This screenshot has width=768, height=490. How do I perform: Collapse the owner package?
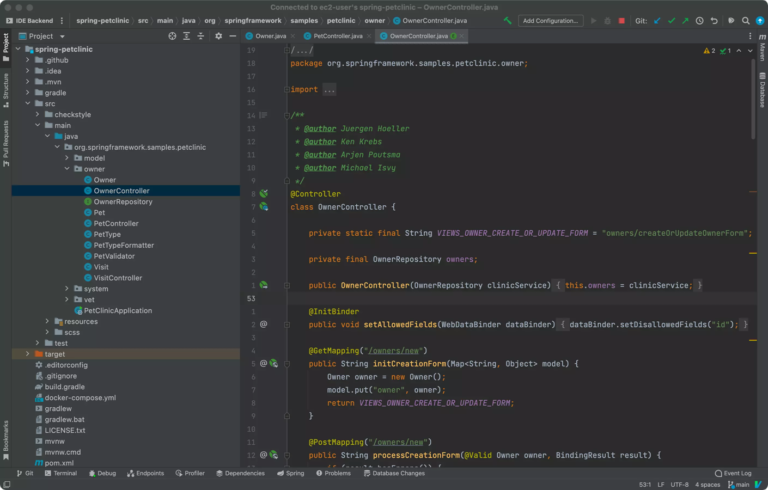point(67,169)
